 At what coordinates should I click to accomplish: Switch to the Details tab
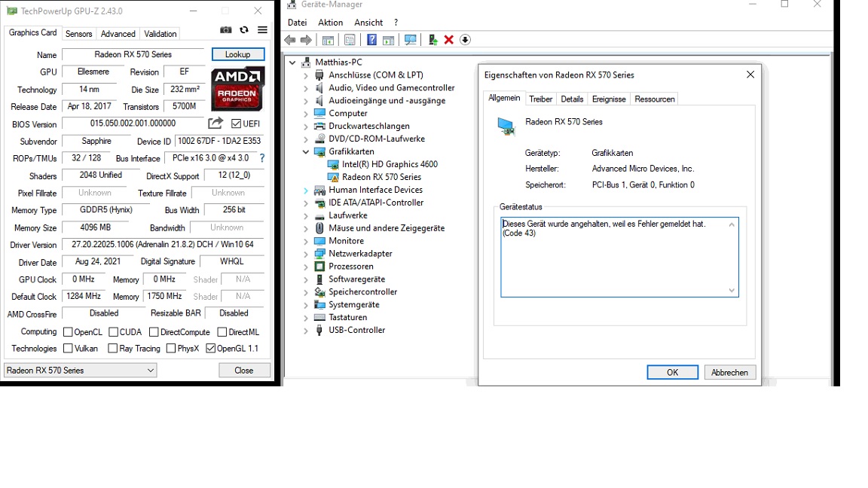[572, 99]
